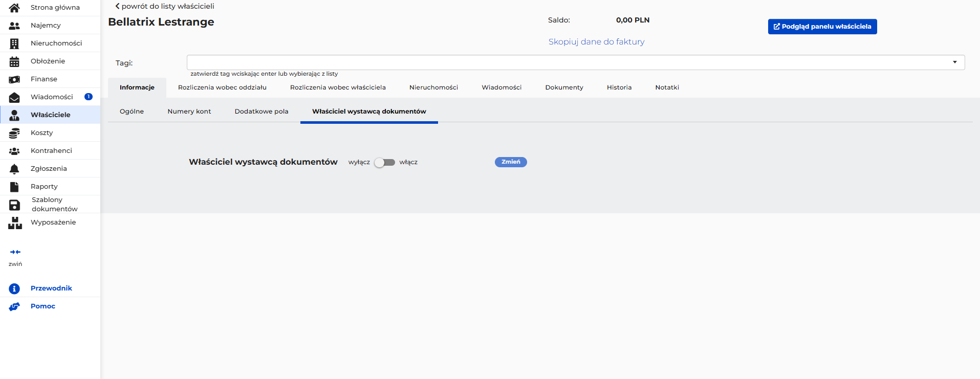Click the Bellatrix Lestrange heading
This screenshot has height=379, width=980.
161,22
